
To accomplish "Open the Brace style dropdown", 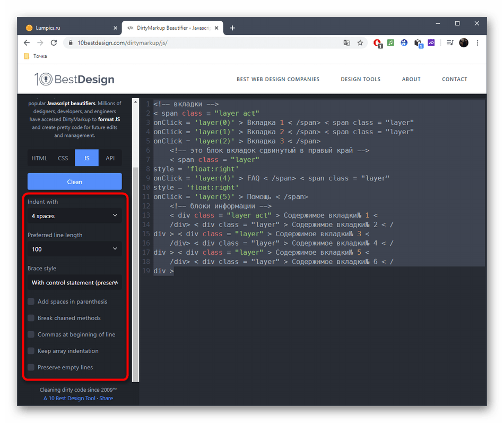I will coord(74,282).
